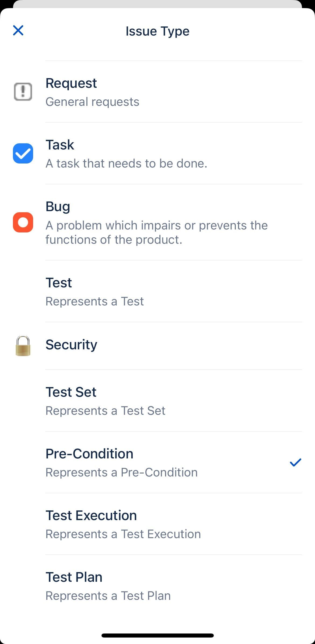Image resolution: width=315 pixels, height=644 pixels.
Task: Click the text General requests
Action: 92,101
